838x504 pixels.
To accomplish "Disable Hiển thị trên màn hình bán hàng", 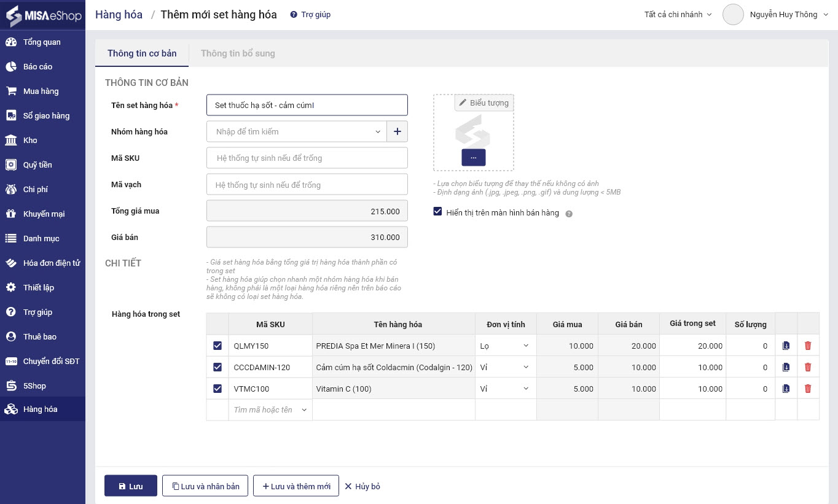I will click(x=437, y=212).
